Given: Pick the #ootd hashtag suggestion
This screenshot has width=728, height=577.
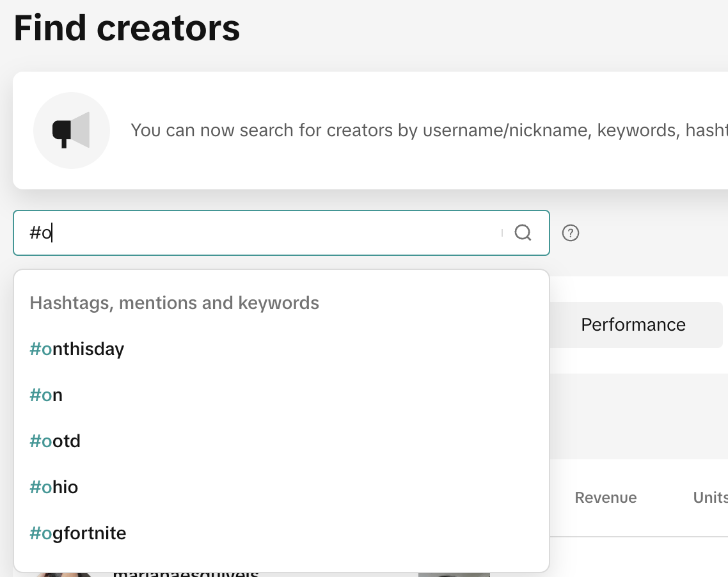Looking at the screenshot, I should [55, 441].
